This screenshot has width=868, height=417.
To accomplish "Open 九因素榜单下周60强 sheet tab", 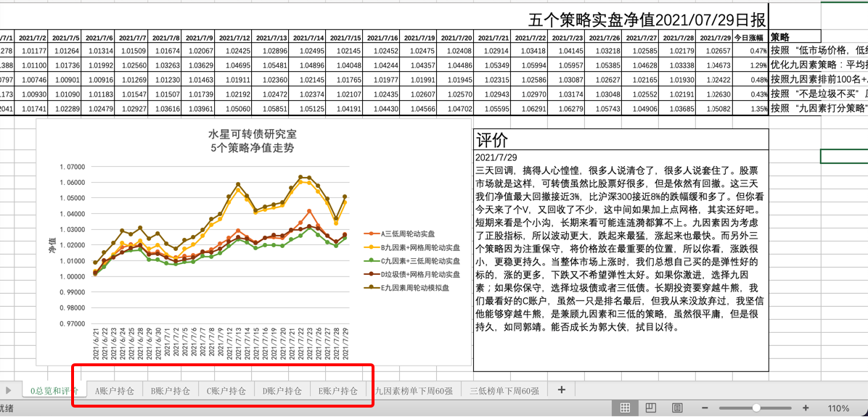I will (x=414, y=391).
